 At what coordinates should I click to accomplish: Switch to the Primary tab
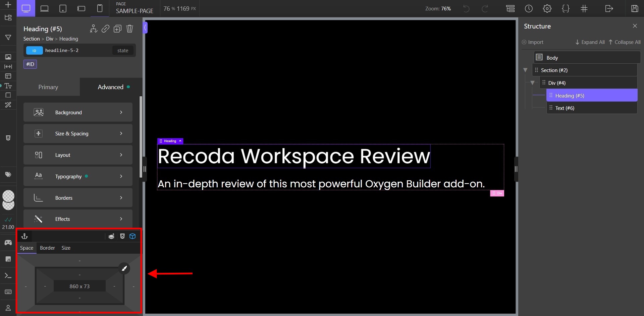[x=48, y=87]
